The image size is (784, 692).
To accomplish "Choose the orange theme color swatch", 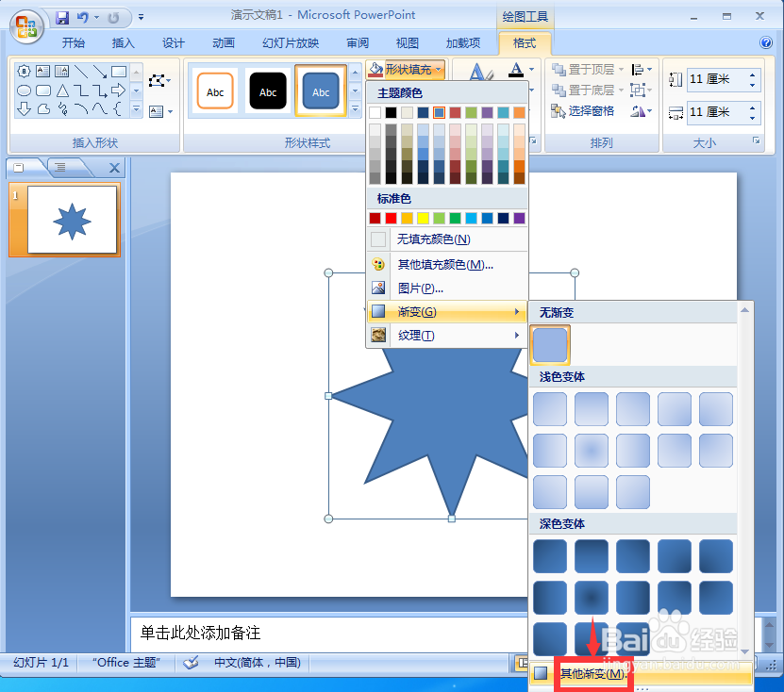I will (x=519, y=112).
